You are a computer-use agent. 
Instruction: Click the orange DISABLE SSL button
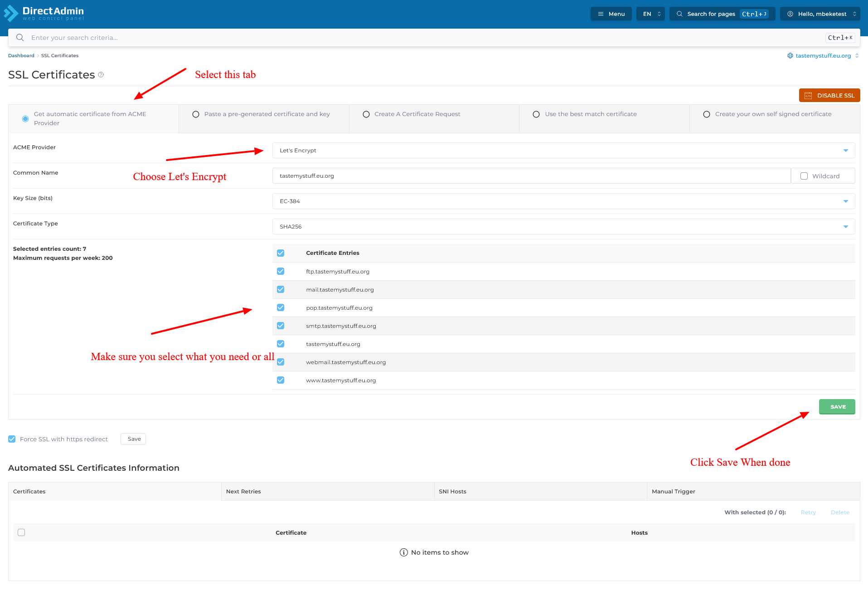click(x=829, y=95)
